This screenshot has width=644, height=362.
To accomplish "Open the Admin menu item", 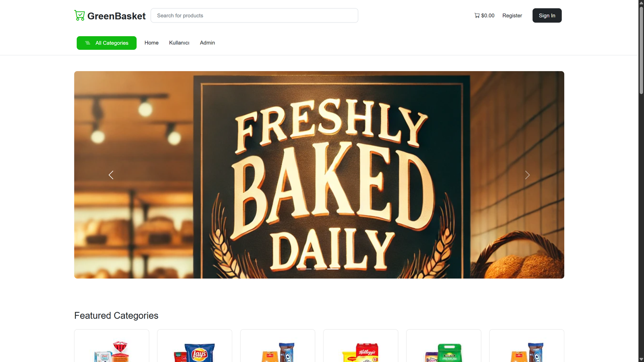I will click(x=207, y=43).
